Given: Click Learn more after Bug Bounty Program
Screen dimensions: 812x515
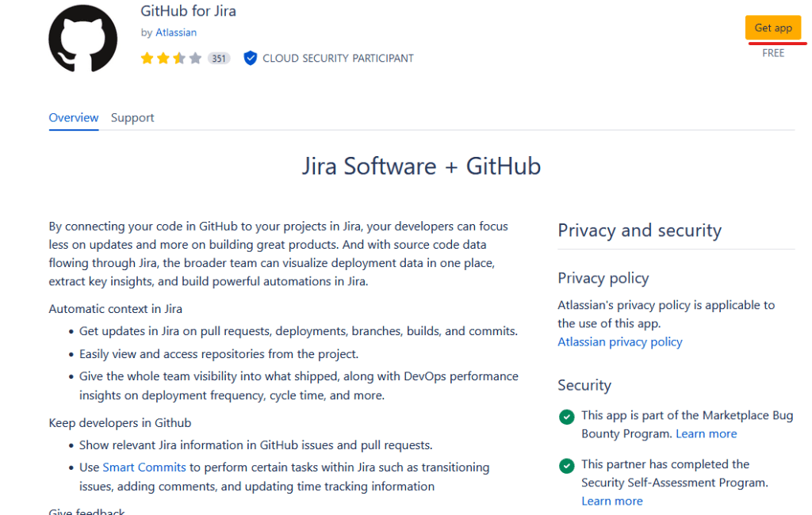Looking at the screenshot, I should [x=706, y=433].
